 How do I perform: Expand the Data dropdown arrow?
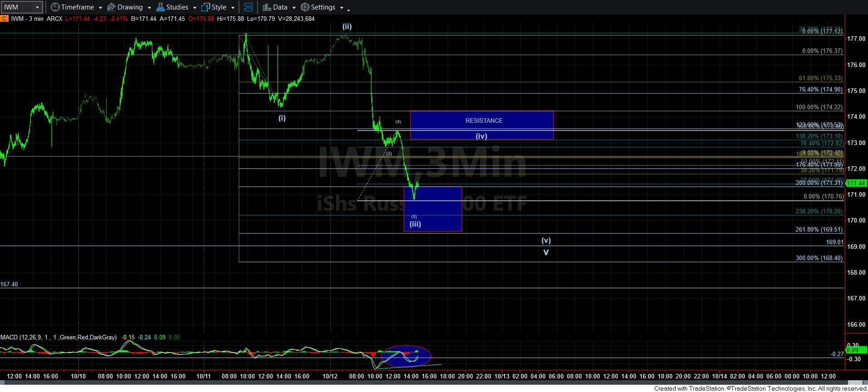[x=293, y=8]
